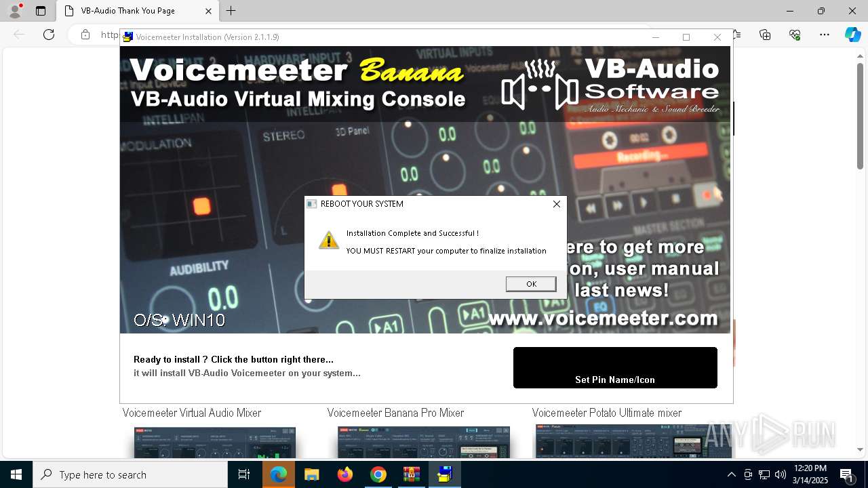
Task: Open Browser essentials icon
Action: (795, 35)
